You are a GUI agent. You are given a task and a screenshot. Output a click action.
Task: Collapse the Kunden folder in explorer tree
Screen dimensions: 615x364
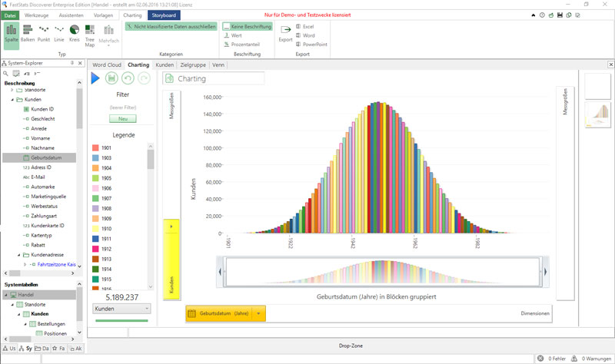[12, 100]
